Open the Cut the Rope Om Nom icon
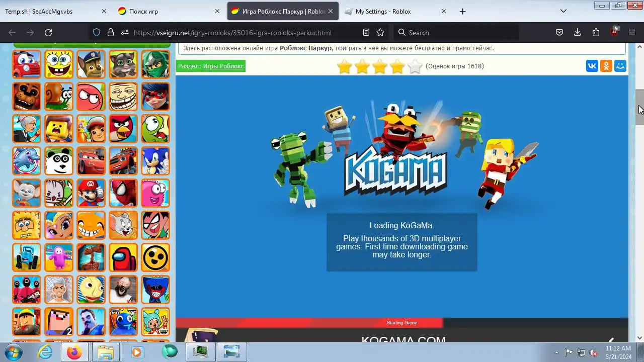The width and height of the screenshot is (644, 362). (x=155, y=129)
